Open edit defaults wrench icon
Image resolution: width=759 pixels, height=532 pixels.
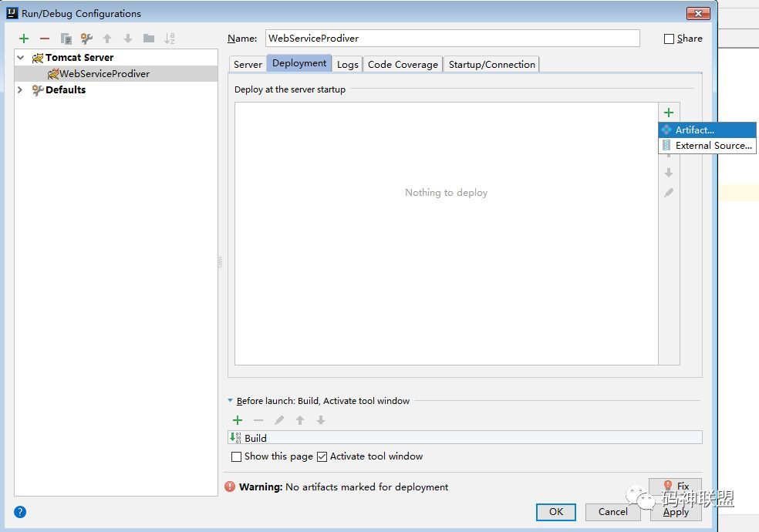(x=86, y=39)
